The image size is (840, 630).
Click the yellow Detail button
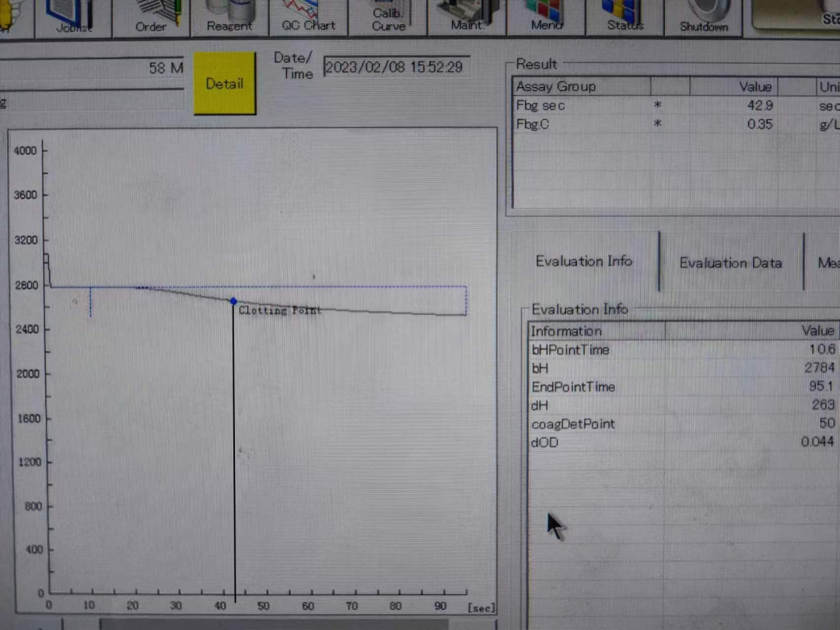pos(225,83)
